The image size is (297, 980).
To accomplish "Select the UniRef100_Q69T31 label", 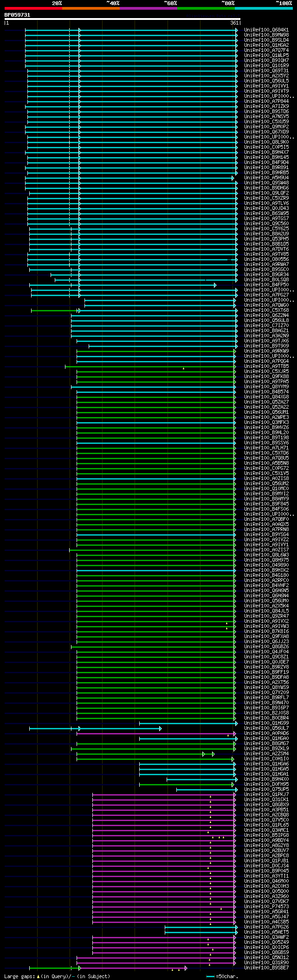I will pos(266,70).
